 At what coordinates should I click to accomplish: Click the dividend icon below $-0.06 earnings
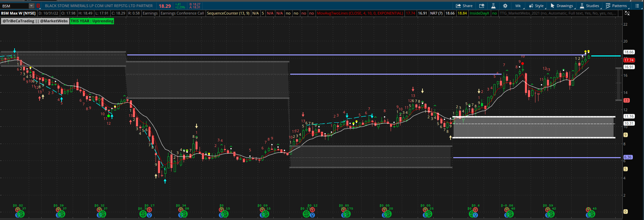click(x=509, y=214)
